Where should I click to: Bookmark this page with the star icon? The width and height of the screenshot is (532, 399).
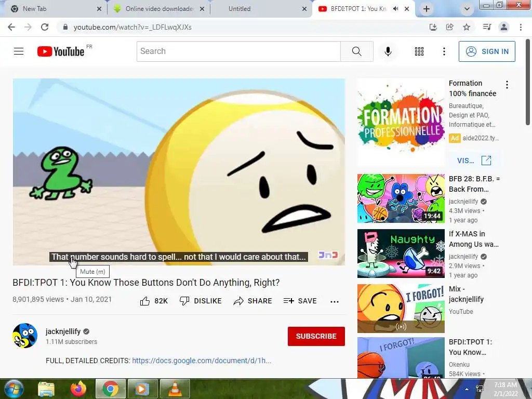coord(467,27)
